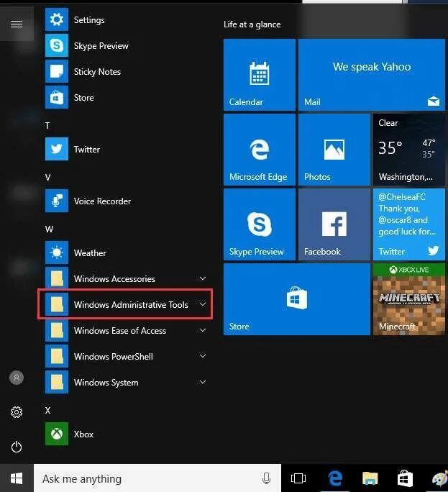Open the Skype Preview tile

[x=259, y=224]
